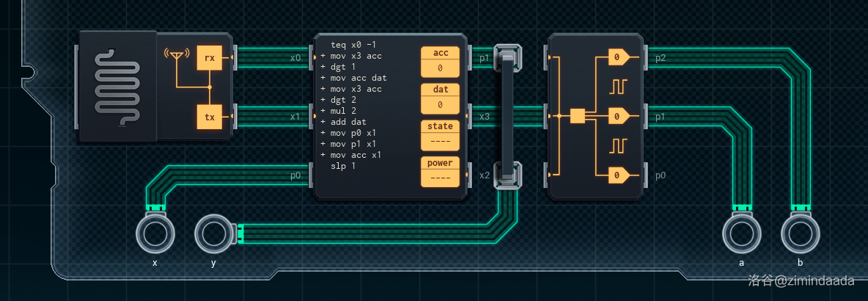Viewport: 868px width, 301px height.
Task: Place cursor on 'slp 1' code line
Action: click(x=342, y=166)
